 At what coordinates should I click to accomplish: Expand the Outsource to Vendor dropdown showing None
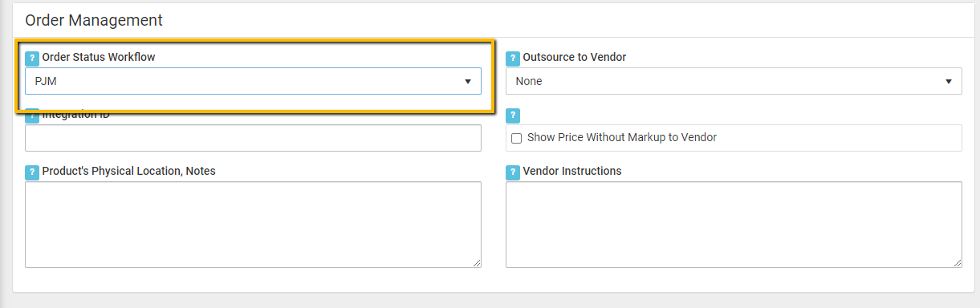[x=734, y=81]
